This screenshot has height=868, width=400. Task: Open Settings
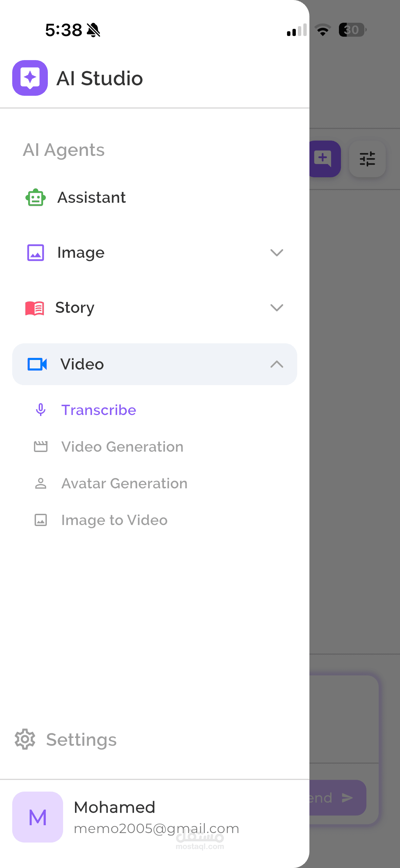coord(81,739)
